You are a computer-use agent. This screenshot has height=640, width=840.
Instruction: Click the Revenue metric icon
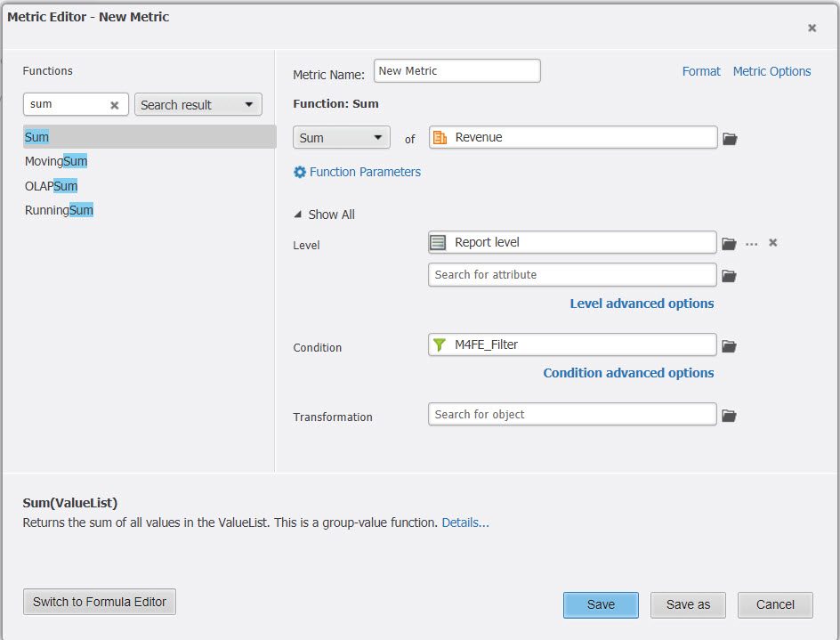(440, 137)
